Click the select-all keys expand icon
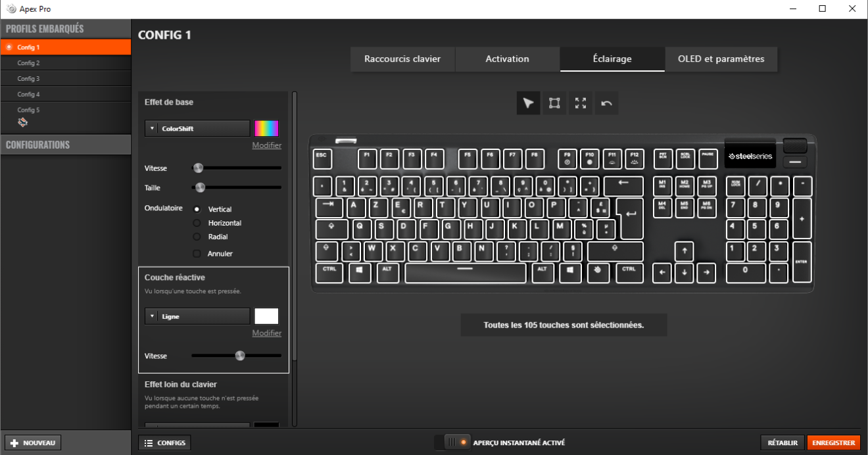 [580, 103]
